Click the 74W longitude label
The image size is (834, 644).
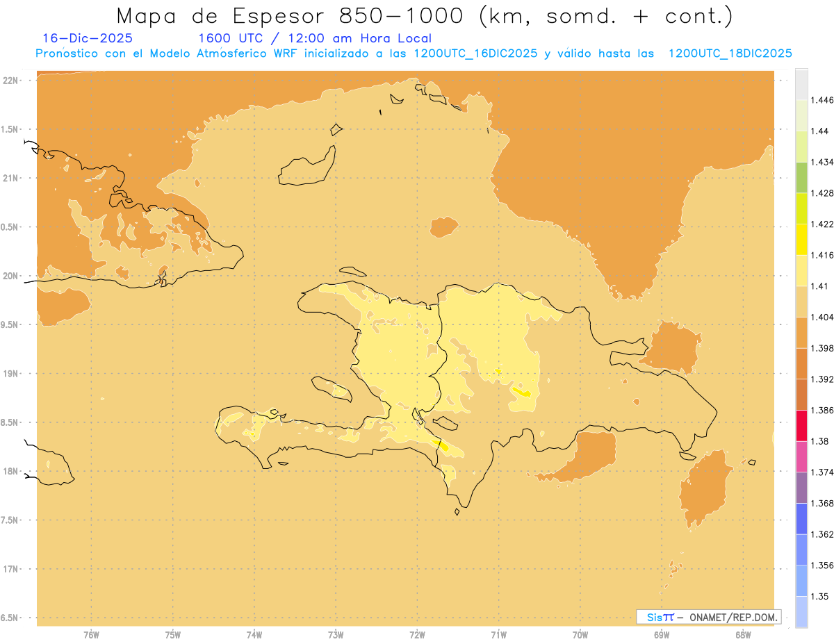tap(254, 635)
